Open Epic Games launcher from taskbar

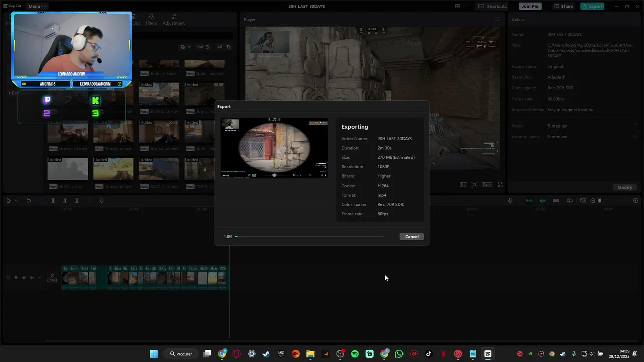point(281,354)
